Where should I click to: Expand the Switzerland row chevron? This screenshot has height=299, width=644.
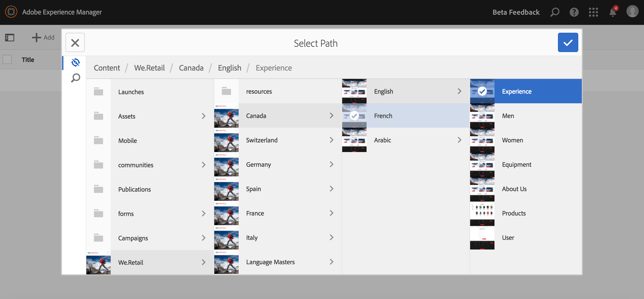(x=331, y=140)
